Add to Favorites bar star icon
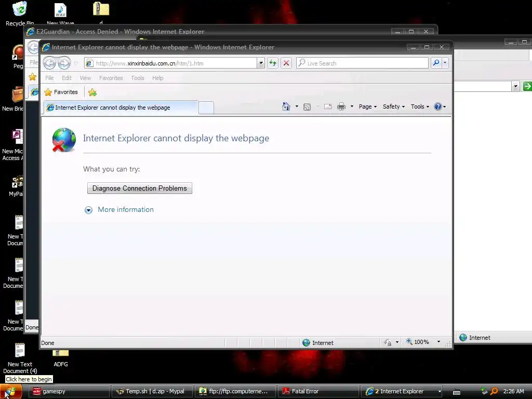Image resolution: width=532 pixels, height=399 pixels. 92,92
